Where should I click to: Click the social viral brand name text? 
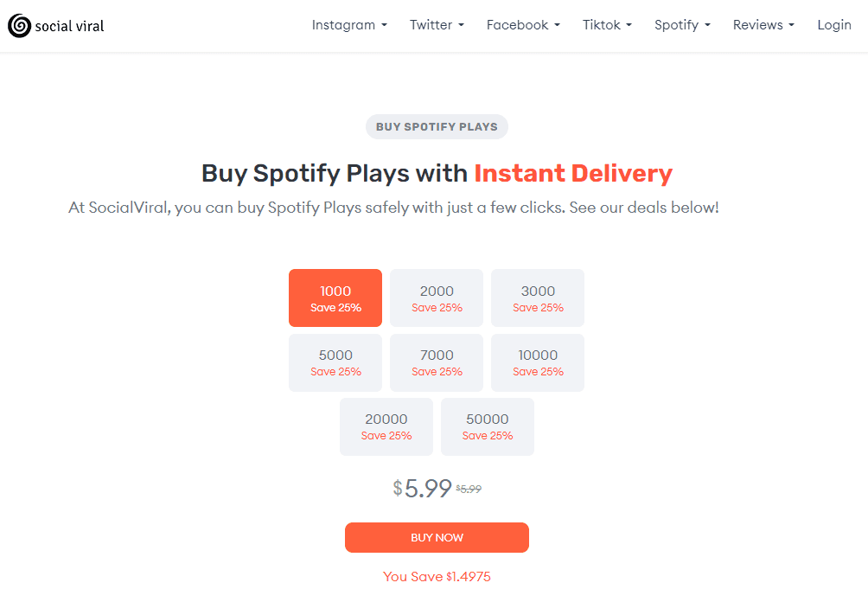point(69,26)
